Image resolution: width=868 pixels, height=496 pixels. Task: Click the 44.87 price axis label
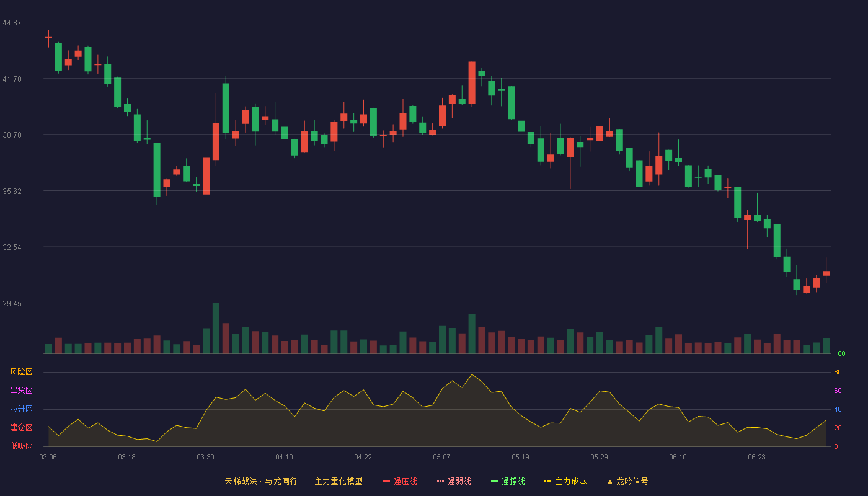pos(12,23)
